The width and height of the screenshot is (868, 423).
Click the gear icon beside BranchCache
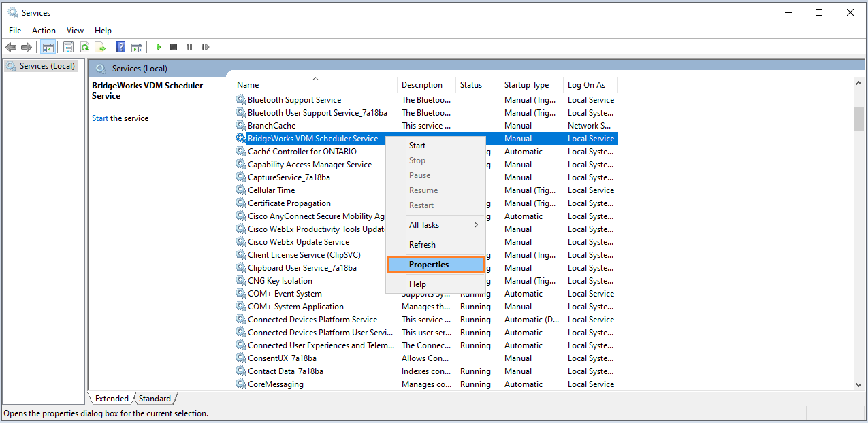click(x=241, y=125)
